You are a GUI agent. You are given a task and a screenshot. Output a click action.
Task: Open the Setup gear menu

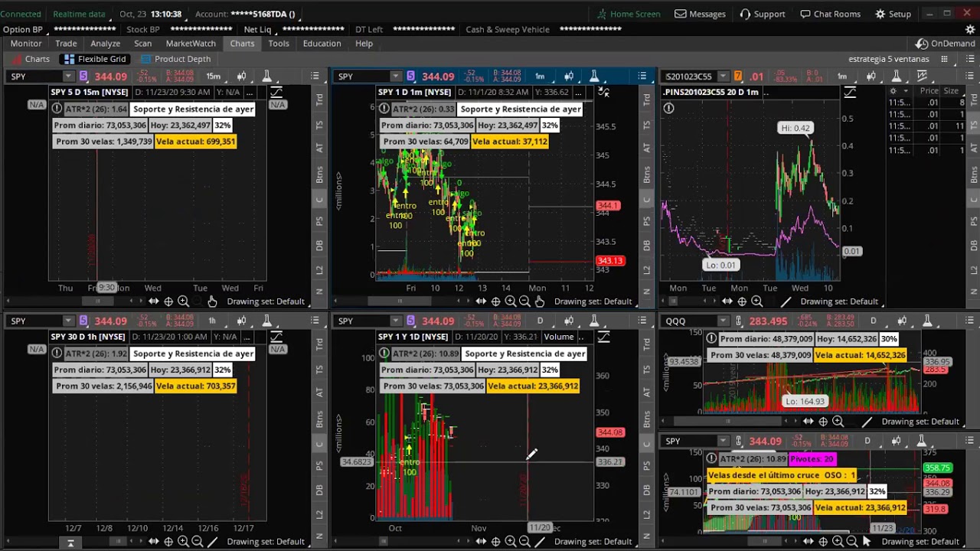[x=893, y=14]
